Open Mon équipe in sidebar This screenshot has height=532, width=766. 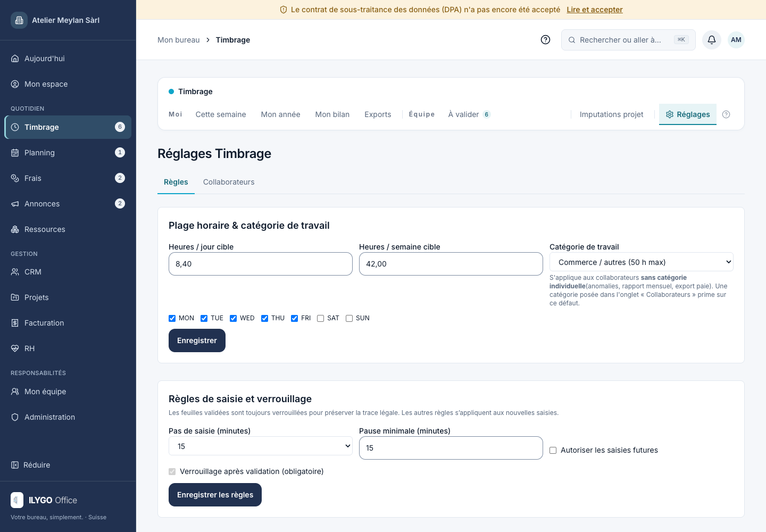pyautogui.click(x=68, y=392)
